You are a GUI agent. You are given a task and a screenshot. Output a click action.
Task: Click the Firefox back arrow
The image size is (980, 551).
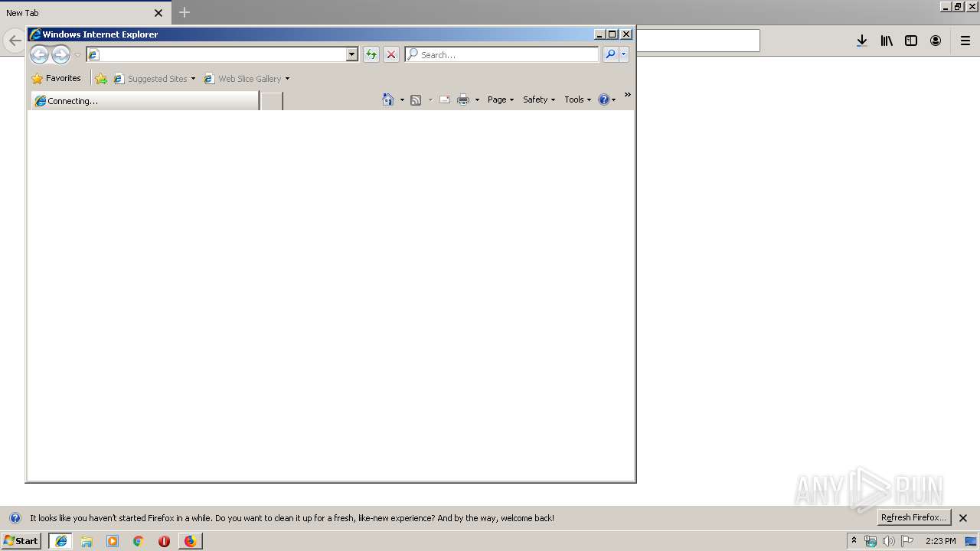point(15,41)
